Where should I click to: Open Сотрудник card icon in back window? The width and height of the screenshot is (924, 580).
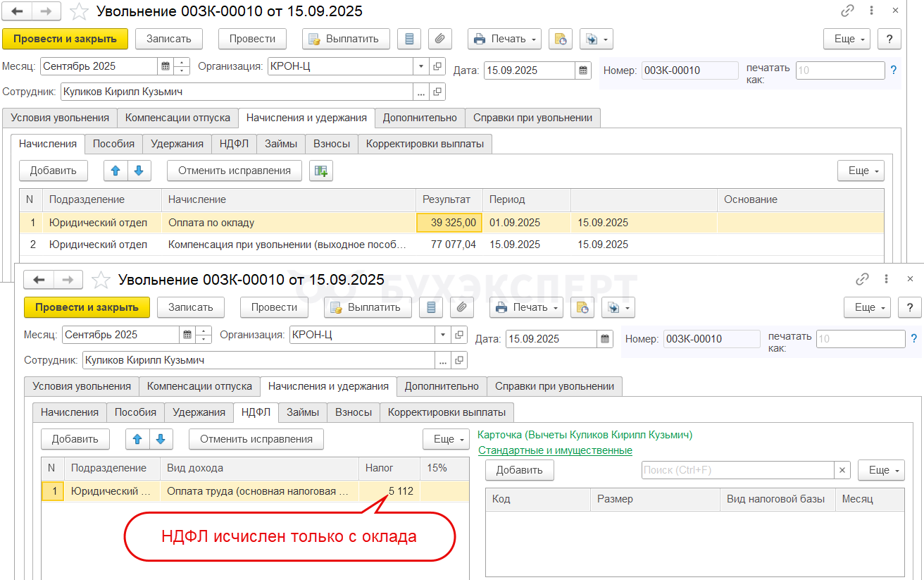(437, 92)
